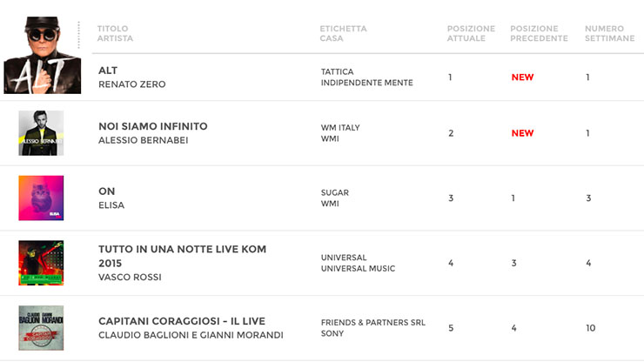Select the Posizione Precedente column header

539,33
